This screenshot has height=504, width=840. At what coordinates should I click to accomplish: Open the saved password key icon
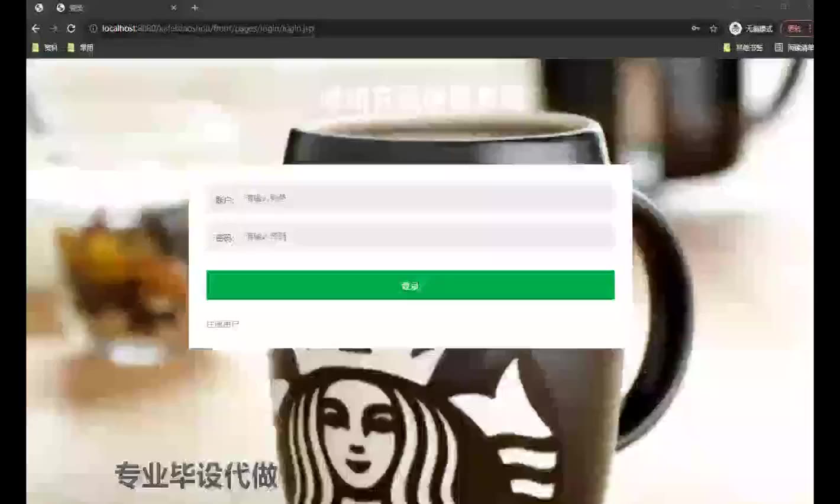(x=696, y=28)
